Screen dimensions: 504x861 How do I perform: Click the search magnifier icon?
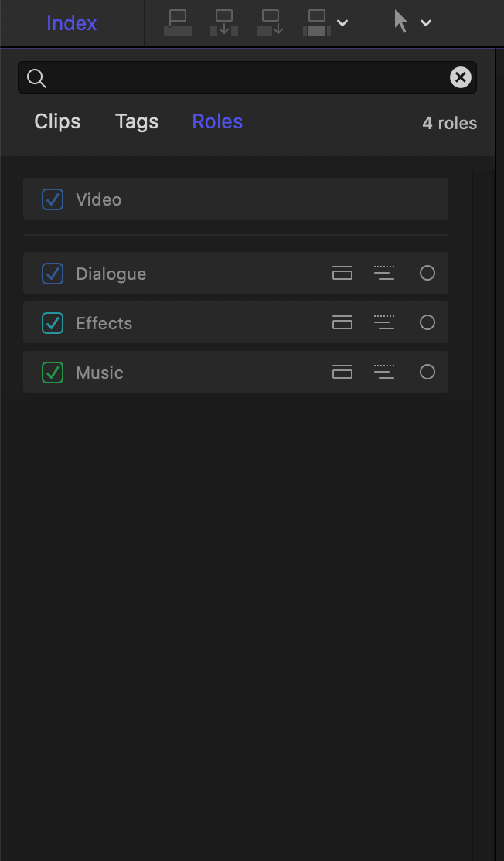pos(36,77)
